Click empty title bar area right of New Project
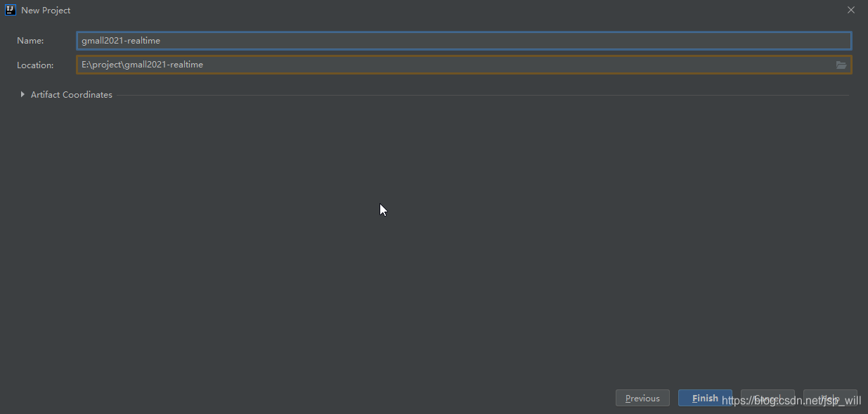868x414 pixels. (x=457, y=11)
